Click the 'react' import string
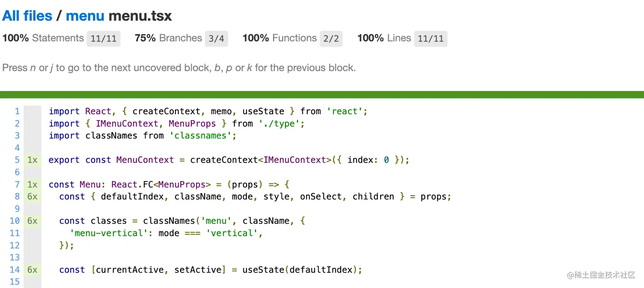The image size is (644, 288). [344, 111]
